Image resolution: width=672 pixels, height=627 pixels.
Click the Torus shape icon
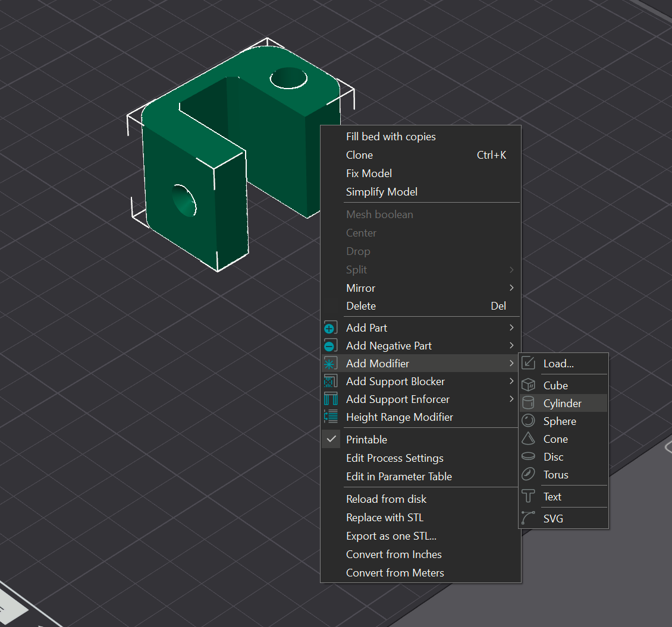tap(529, 474)
